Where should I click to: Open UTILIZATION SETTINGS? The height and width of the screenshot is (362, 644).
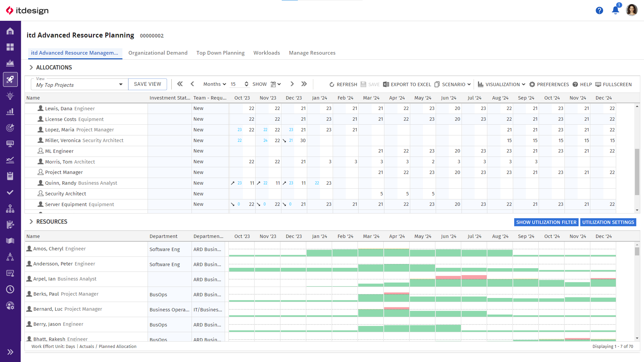point(608,222)
